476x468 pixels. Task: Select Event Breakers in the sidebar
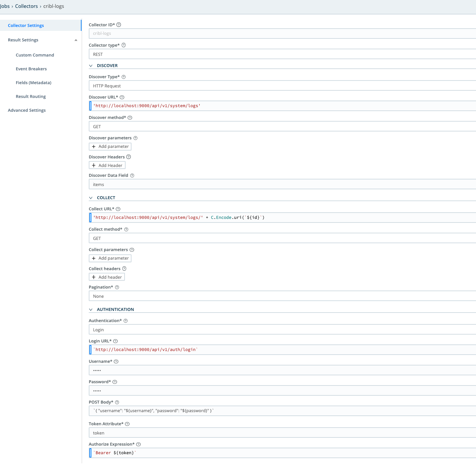pyautogui.click(x=31, y=69)
